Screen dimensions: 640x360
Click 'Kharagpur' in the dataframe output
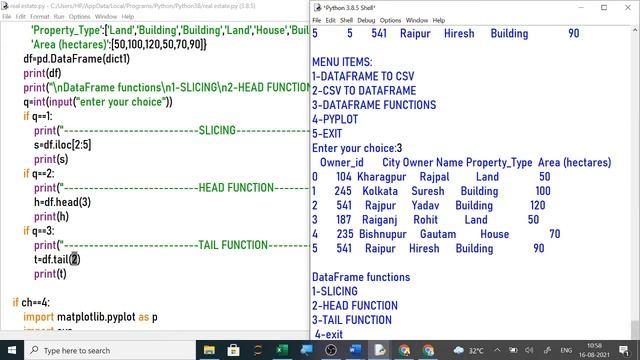(382, 177)
